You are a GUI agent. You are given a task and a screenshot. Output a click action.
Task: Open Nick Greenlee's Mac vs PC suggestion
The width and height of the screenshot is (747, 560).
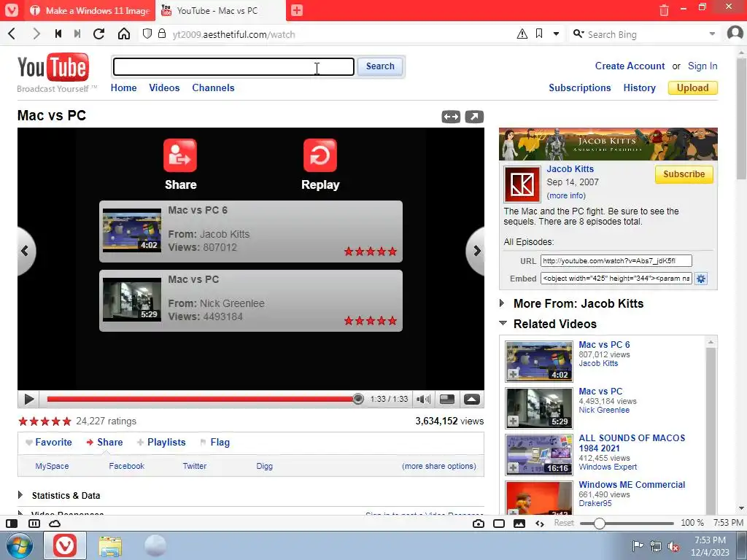point(251,300)
